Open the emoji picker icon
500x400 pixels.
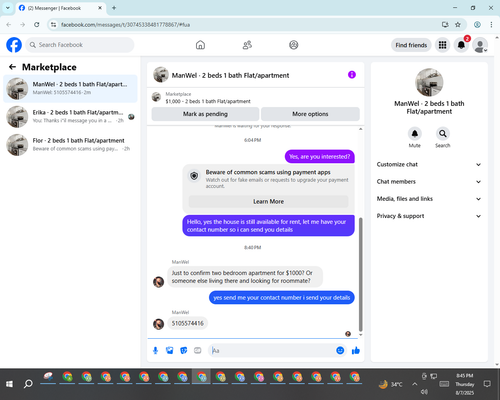coord(340,350)
